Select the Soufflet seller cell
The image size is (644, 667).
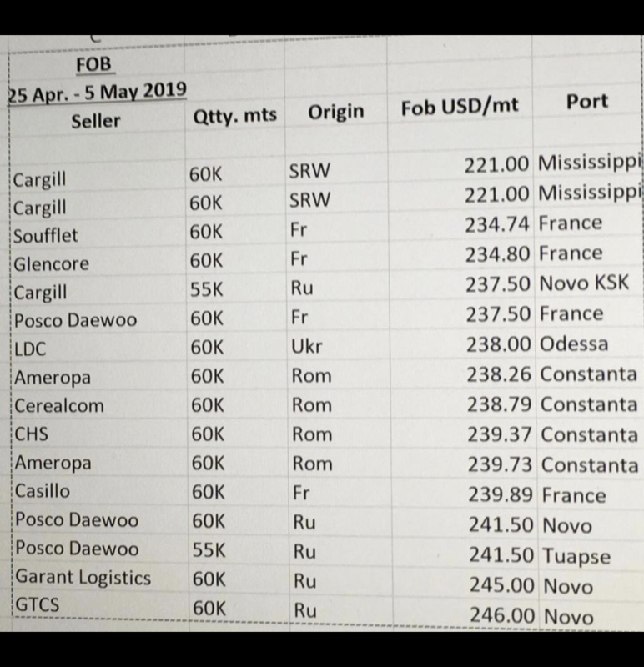tap(47, 235)
